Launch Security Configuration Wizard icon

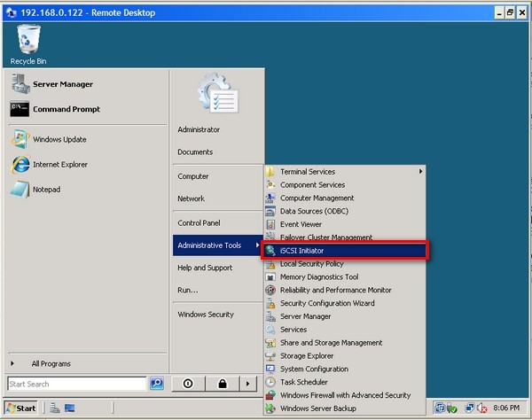tap(270, 303)
